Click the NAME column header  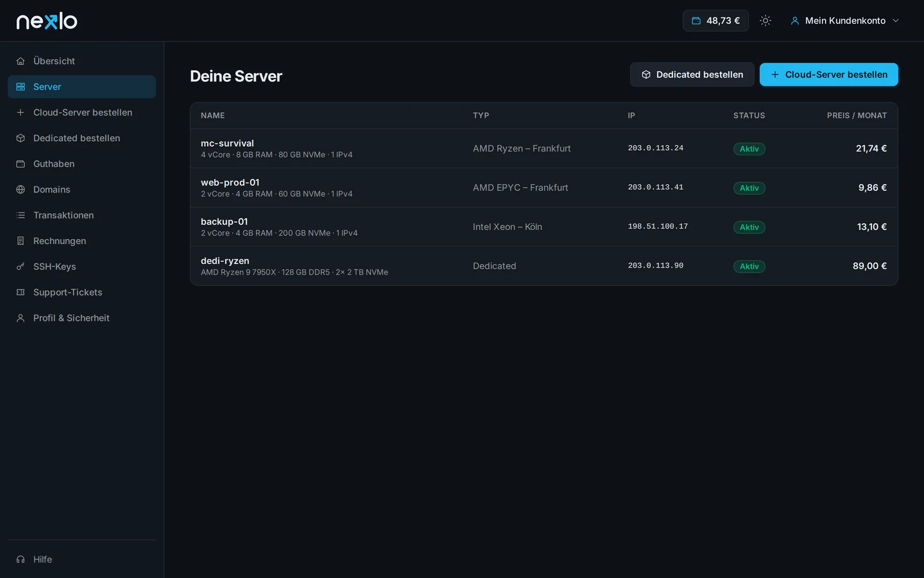click(x=213, y=116)
